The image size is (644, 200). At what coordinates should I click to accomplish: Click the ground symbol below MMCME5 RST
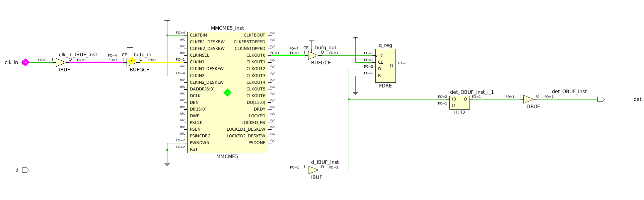click(167, 164)
